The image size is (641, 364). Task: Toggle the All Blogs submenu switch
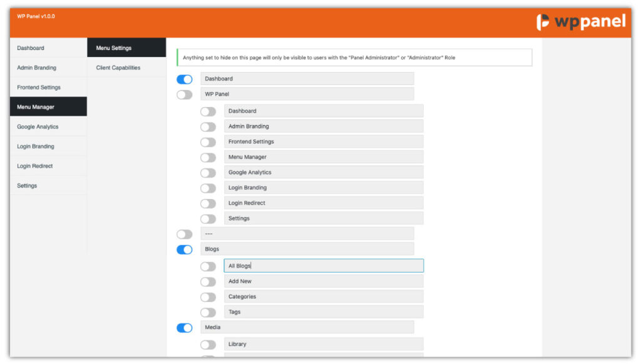tap(208, 266)
